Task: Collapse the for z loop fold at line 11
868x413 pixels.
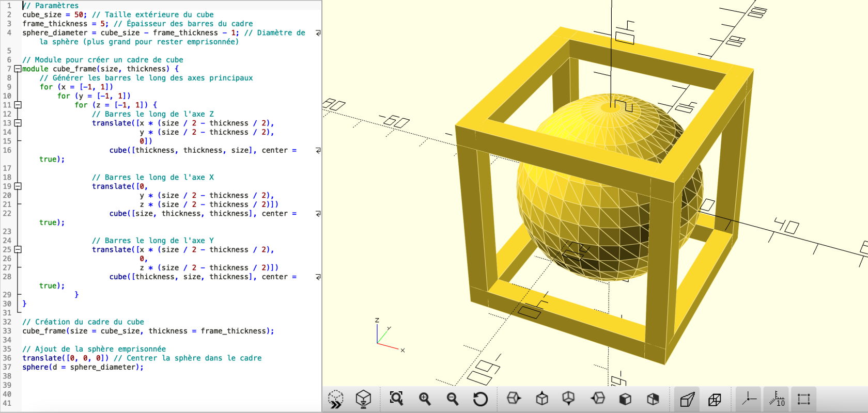Action: pos(18,105)
